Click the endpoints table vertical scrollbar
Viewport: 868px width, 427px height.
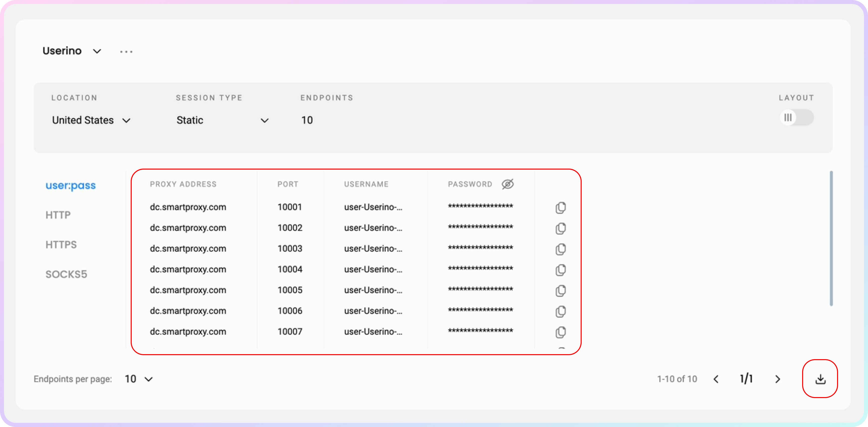pos(831,239)
